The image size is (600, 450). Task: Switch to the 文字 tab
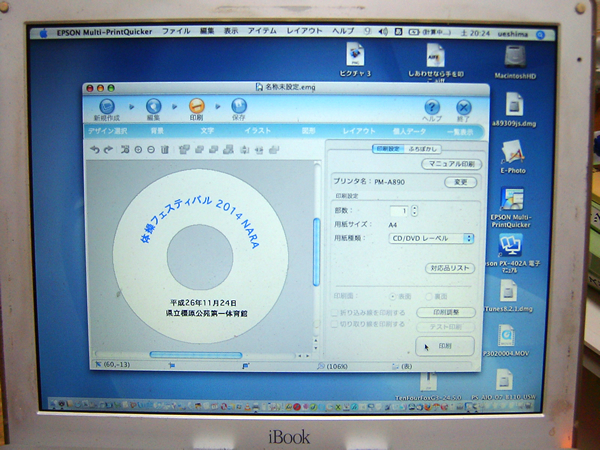[x=207, y=131]
